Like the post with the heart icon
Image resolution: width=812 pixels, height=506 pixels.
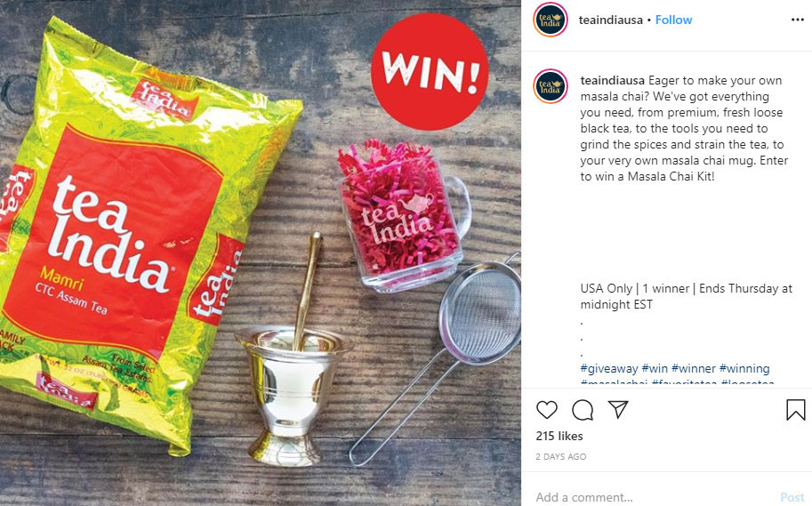pyautogui.click(x=546, y=410)
